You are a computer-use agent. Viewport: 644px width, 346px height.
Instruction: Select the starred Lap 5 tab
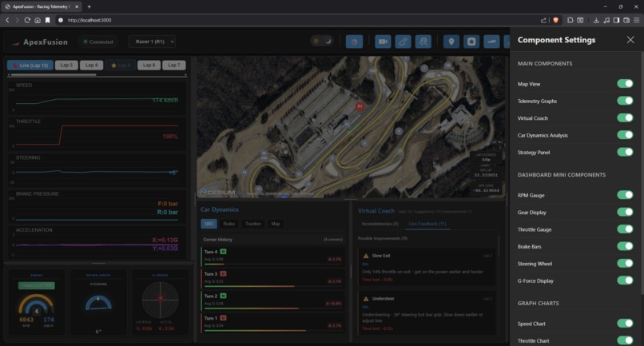(121, 65)
